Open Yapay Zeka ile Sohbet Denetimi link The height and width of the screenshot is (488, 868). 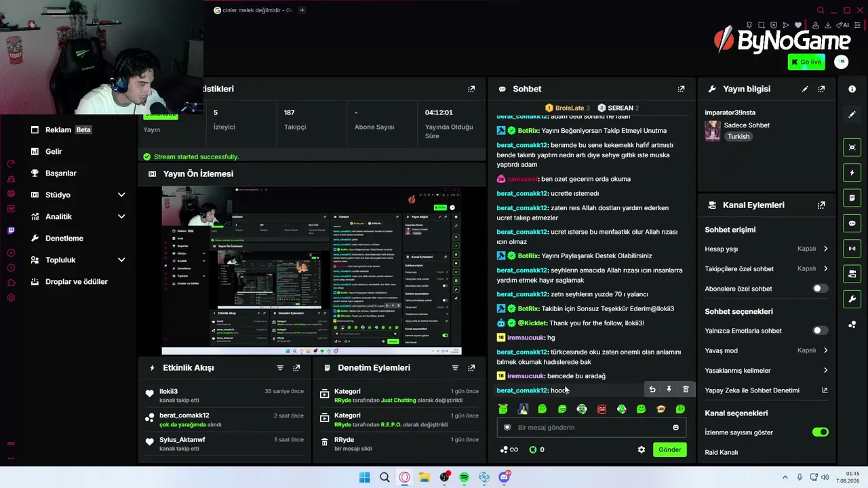[766, 390]
